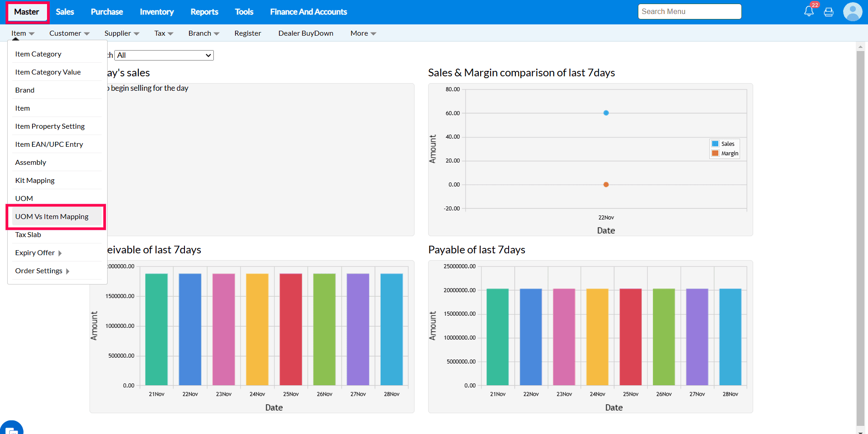Toggle the Margin legend swatch
The width and height of the screenshot is (868, 434).
[x=715, y=154]
